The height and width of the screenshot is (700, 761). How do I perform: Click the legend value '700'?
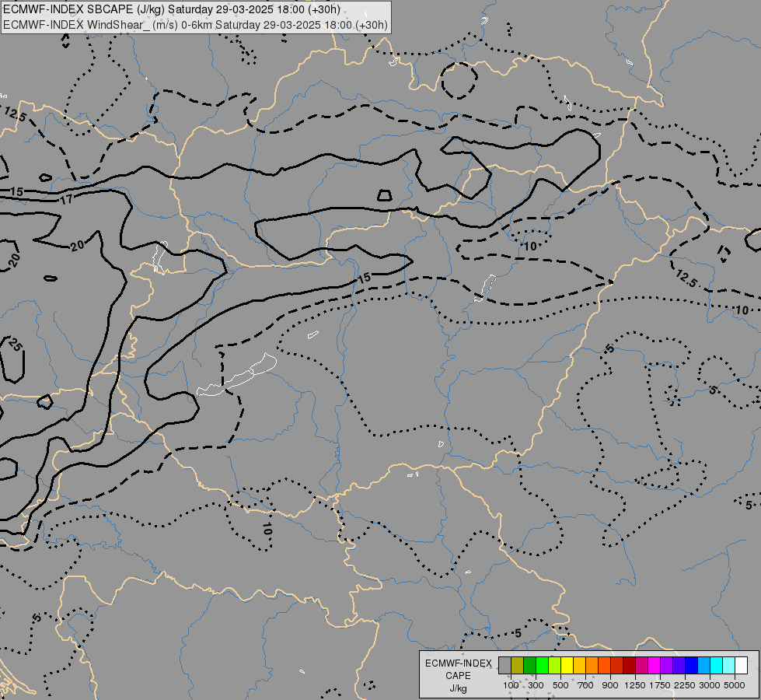(x=585, y=685)
